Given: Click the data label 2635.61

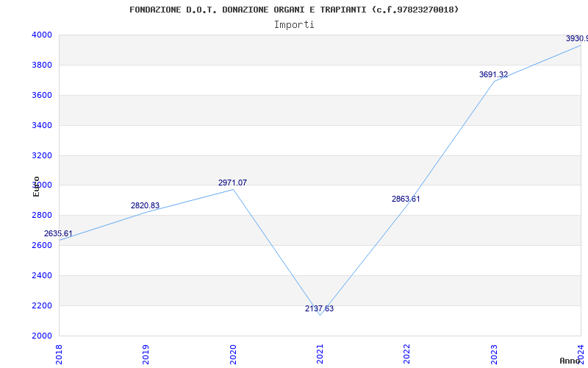Looking at the screenshot, I should pyautogui.click(x=58, y=233).
